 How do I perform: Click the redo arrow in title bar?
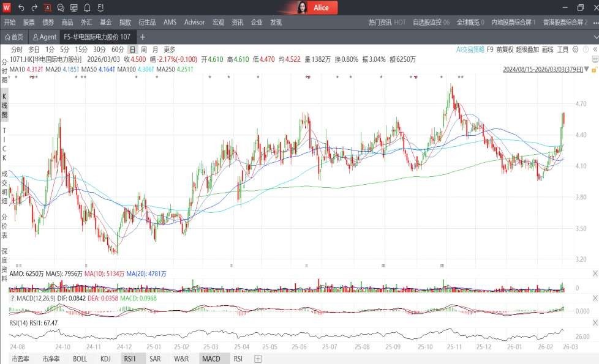(34, 8)
